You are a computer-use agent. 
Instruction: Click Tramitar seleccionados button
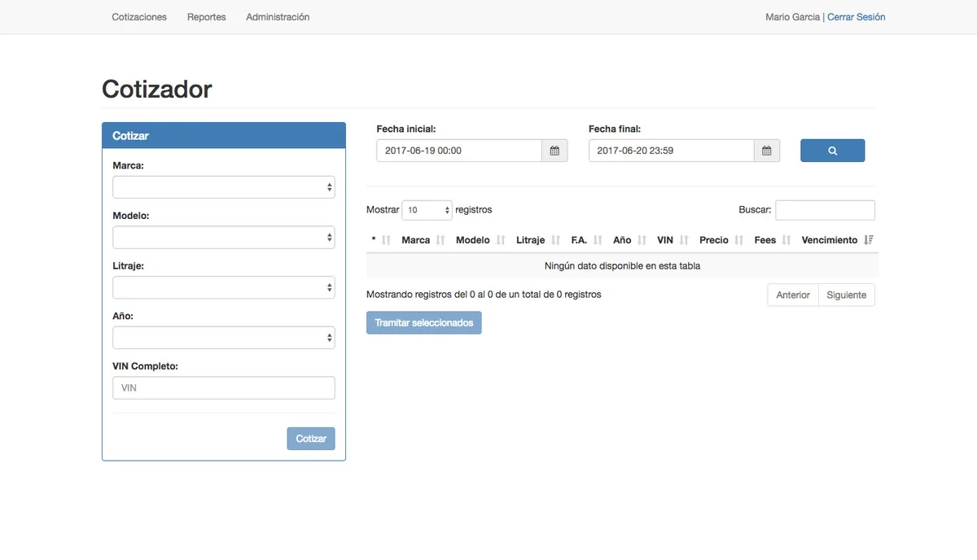(x=424, y=323)
